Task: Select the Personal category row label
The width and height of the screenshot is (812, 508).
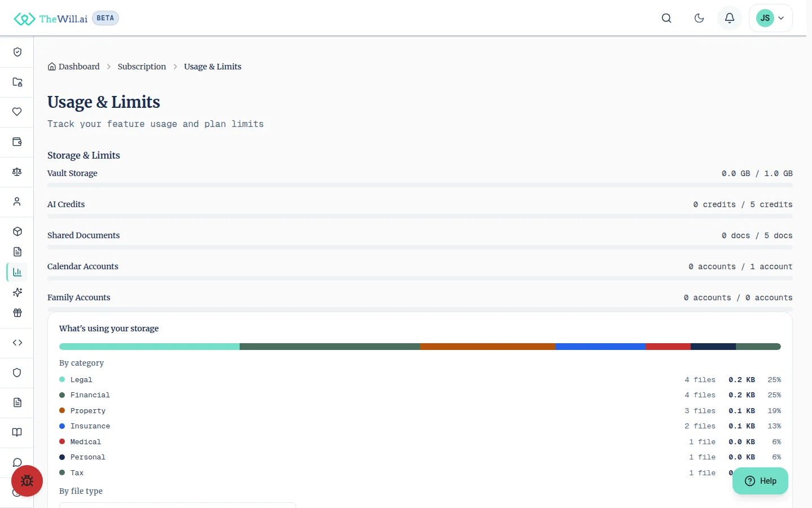Action: 88,457
